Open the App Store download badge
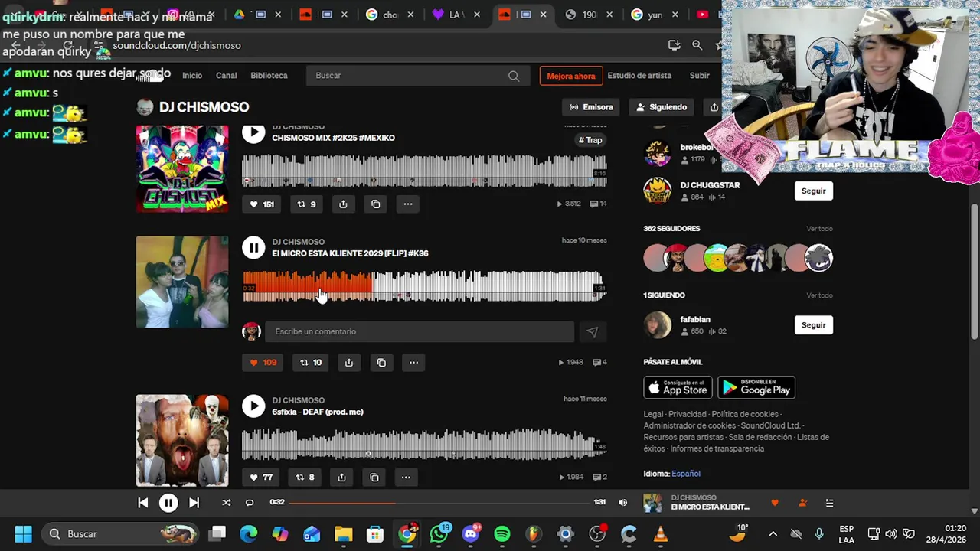980x551 pixels. (678, 387)
